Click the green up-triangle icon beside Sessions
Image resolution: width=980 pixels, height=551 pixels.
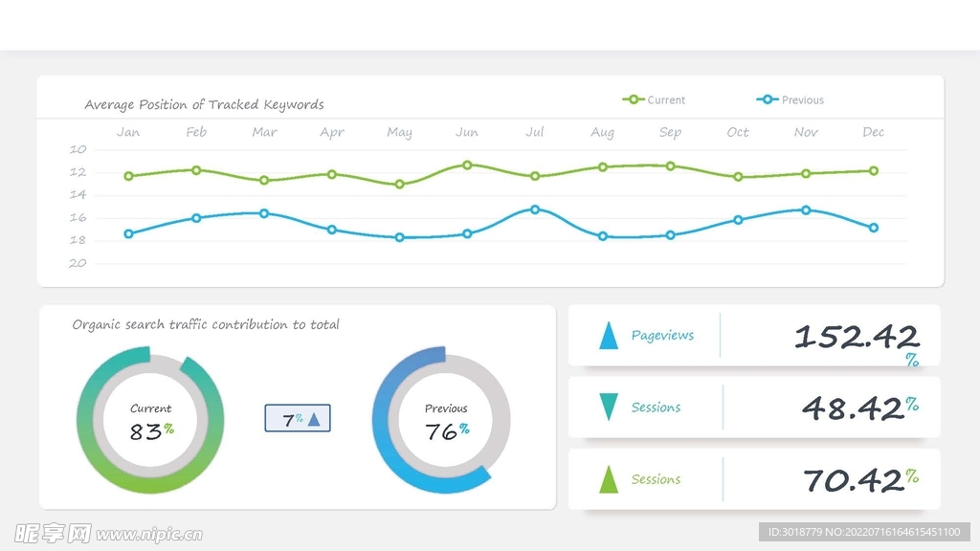(608, 479)
